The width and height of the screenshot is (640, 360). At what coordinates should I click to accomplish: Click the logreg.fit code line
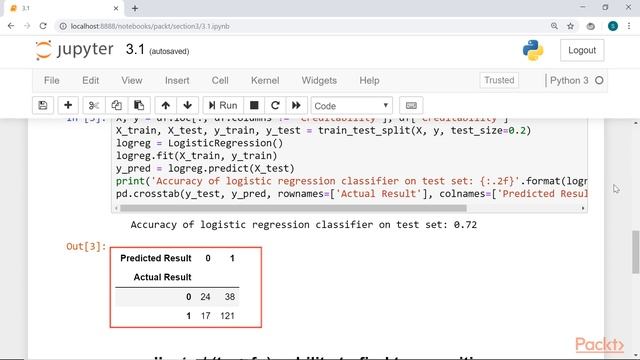pos(196,156)
